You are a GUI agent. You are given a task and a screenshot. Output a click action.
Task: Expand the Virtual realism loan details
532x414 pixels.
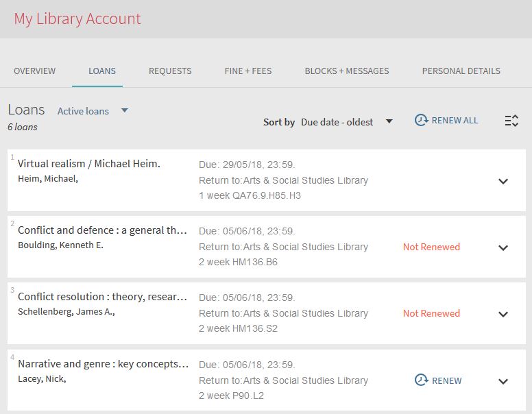[x=503, y=182]
